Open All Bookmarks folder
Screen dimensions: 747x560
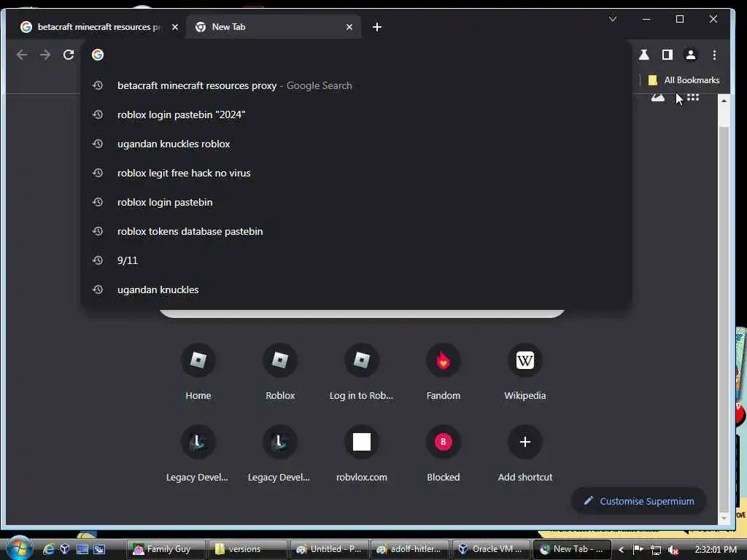pyautogui.click(x=684, y=80)
